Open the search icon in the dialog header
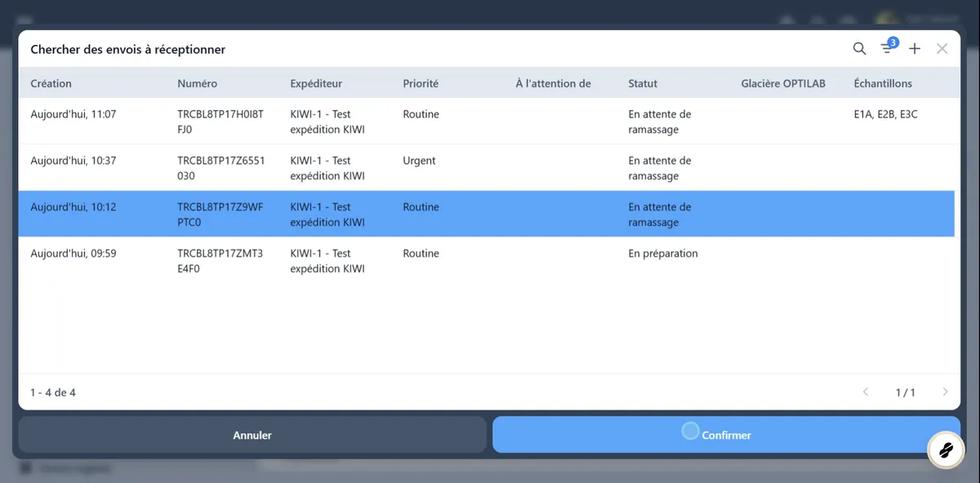Viewport: 980px width, 483px height. 859,48
